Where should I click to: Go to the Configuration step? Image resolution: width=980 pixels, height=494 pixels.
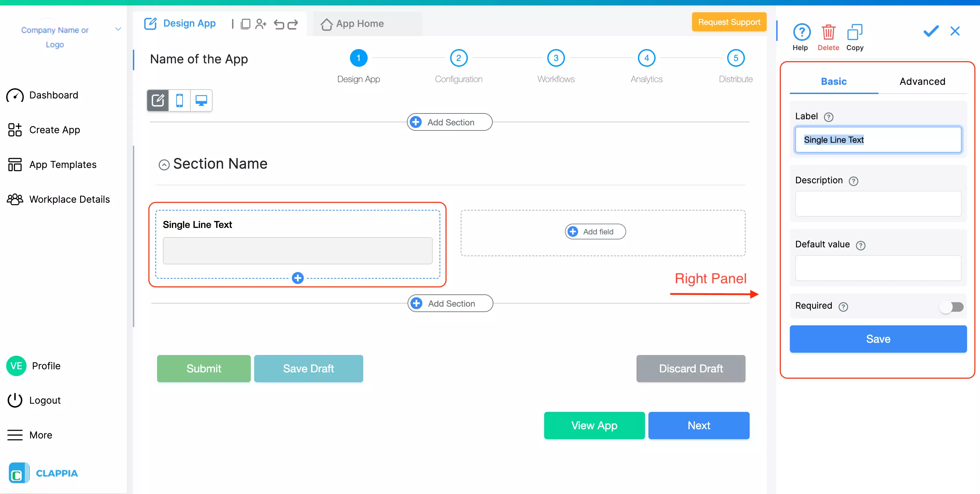(458, 58)
